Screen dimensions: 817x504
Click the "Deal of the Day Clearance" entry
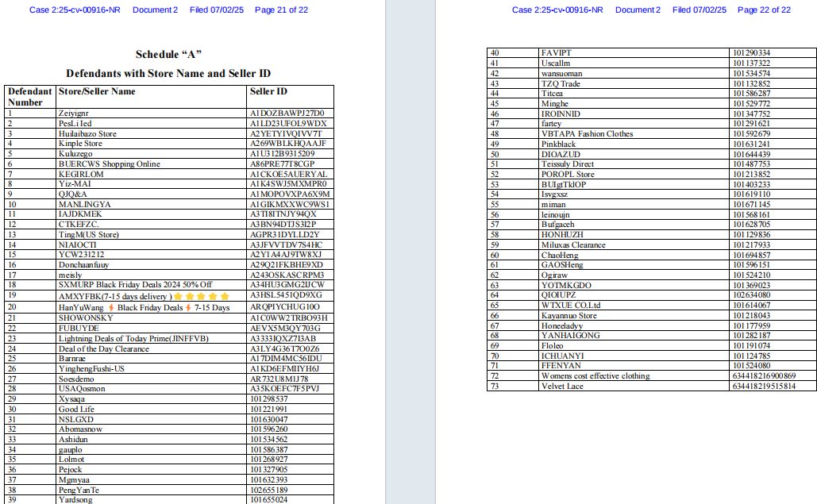point(103,348)
